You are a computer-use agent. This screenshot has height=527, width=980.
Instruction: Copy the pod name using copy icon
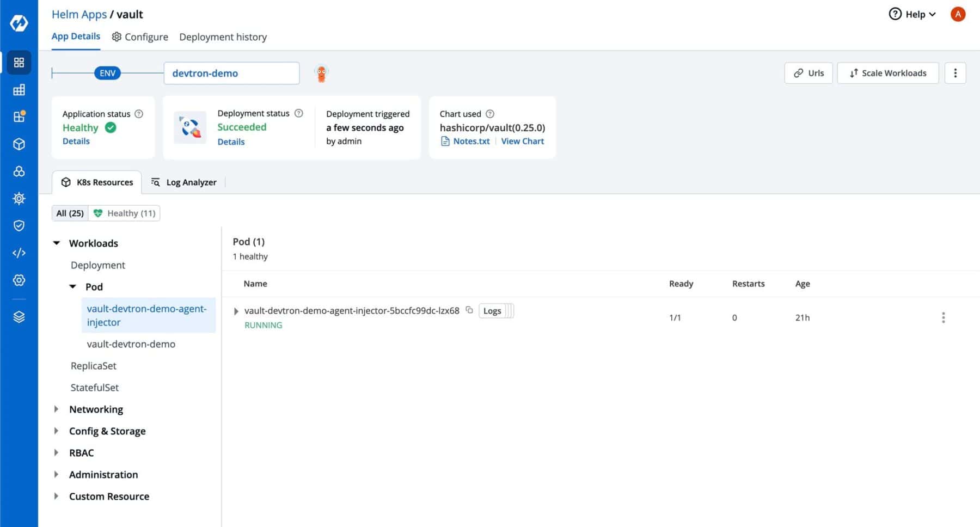(x=469, y=310)
